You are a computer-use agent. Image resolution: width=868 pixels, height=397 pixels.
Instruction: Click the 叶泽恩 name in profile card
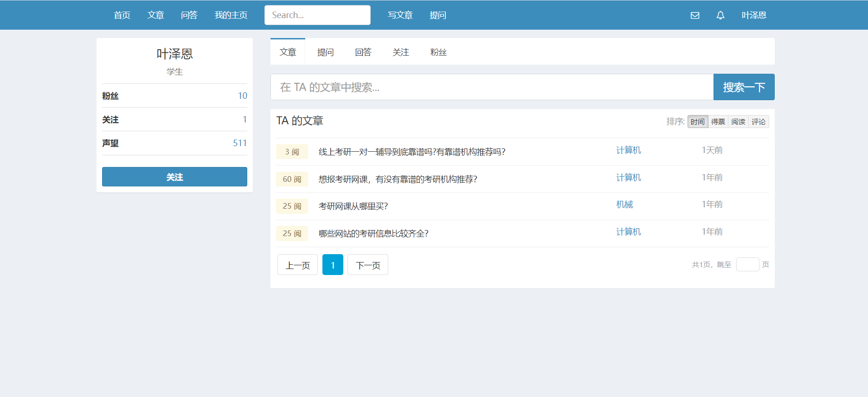(174, 54)
